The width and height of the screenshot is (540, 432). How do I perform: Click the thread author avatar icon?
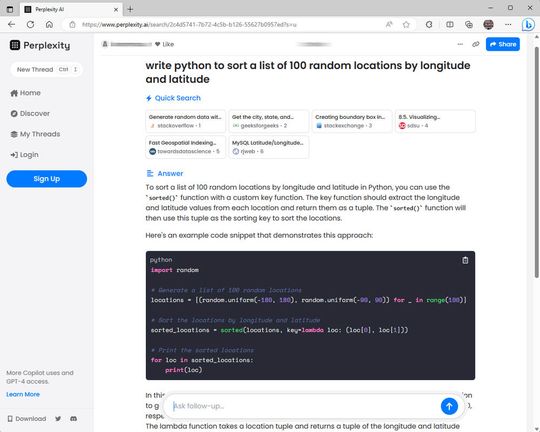[x=105, y=44]
